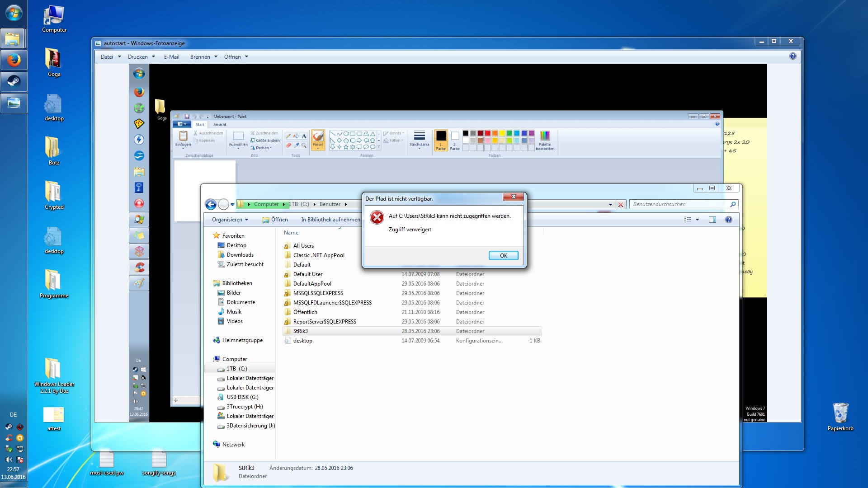The width and height of the screenshot is (868, 488).
Task: Open the Explorer help icon
Action: [x=728, y=220]
